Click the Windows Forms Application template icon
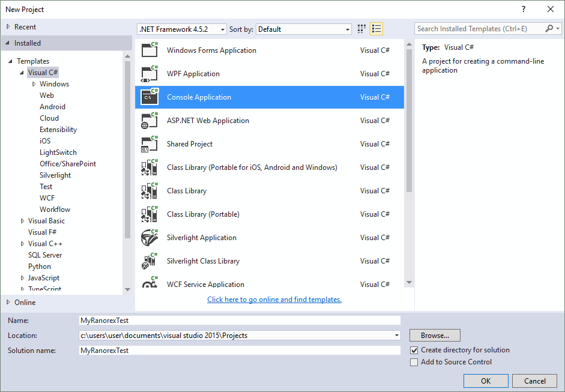 point(150,50)
